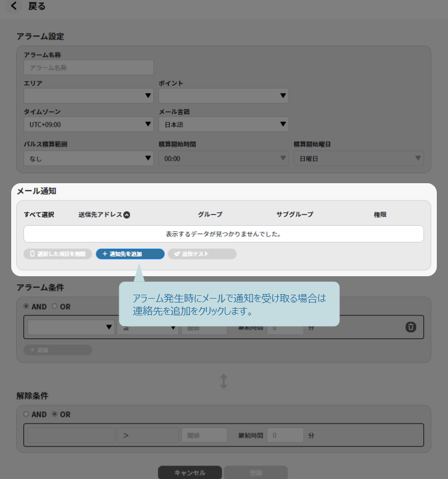Click the 戻る back label

[x=36, y=6]
